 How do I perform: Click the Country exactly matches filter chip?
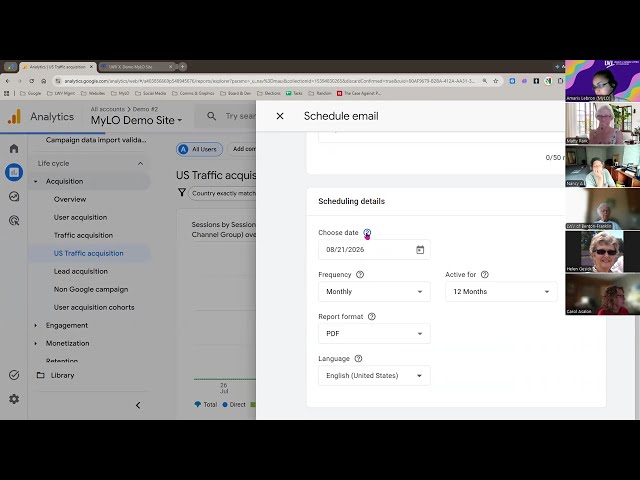(x=222, y=193)
